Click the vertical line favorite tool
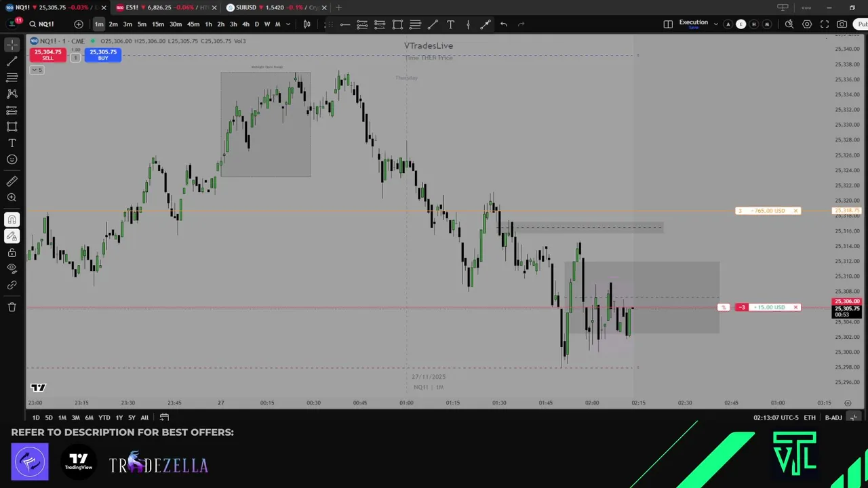Viewport: 868px width, 488px height. pos(468,24)
